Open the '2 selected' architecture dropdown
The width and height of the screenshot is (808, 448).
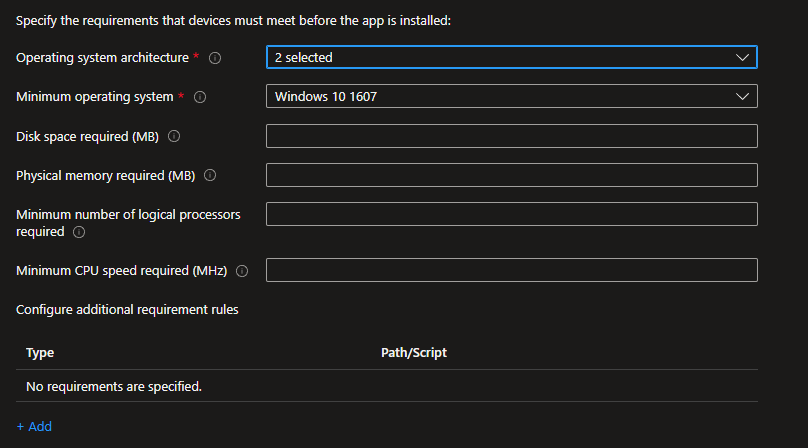(500, 58)
